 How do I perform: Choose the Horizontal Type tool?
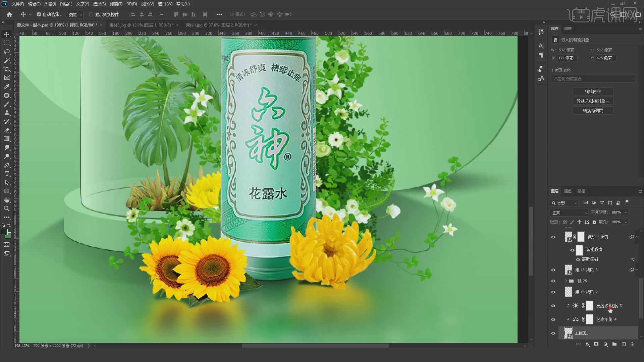tap(7, 174)
